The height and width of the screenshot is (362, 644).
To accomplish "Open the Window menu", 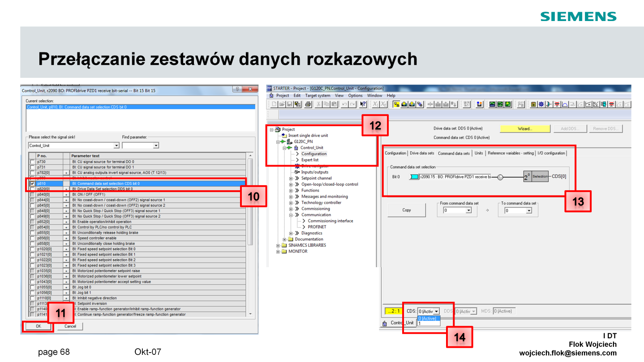I will (374, 95).
